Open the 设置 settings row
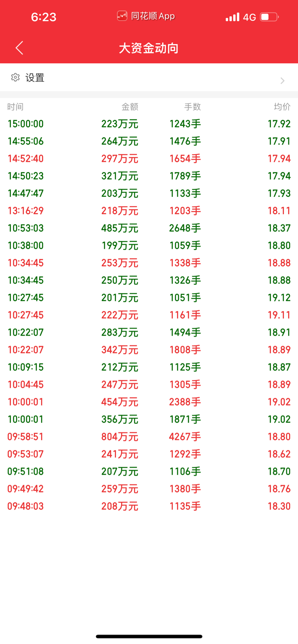This screenshot has width=298, height=644. pos(149,78)
